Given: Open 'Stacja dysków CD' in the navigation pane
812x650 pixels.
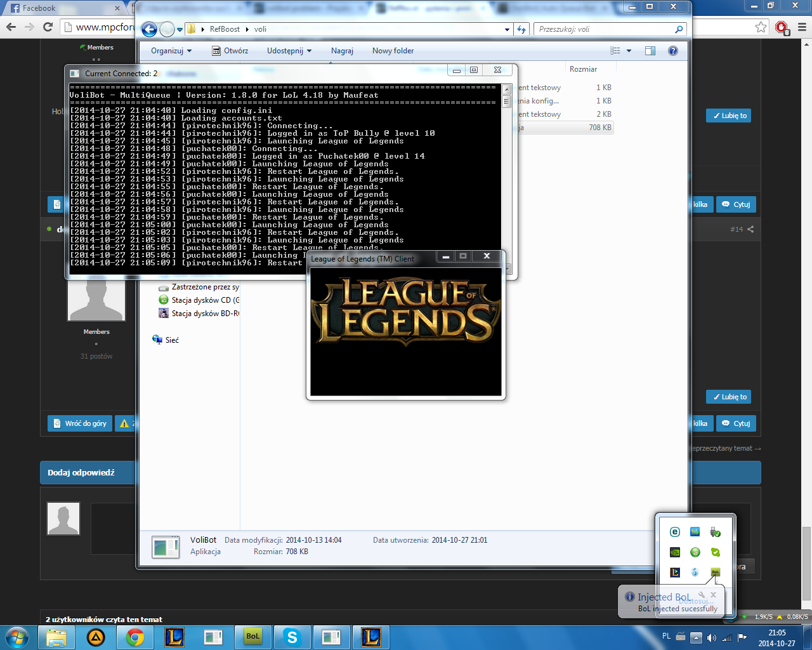Looking at the screenshot, I should [199, 300].
